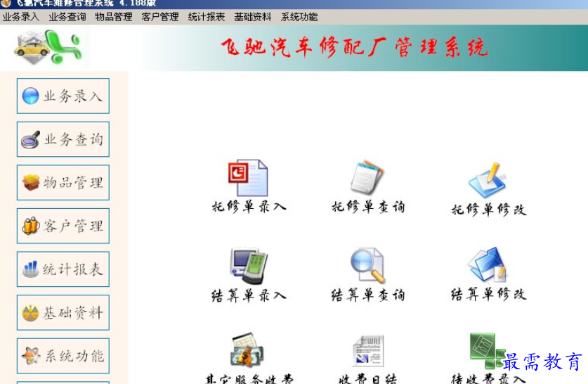Open the 结算单录入 computer icon
The width and height of the screenshot is (588, 384).
(x=248, y=266)
